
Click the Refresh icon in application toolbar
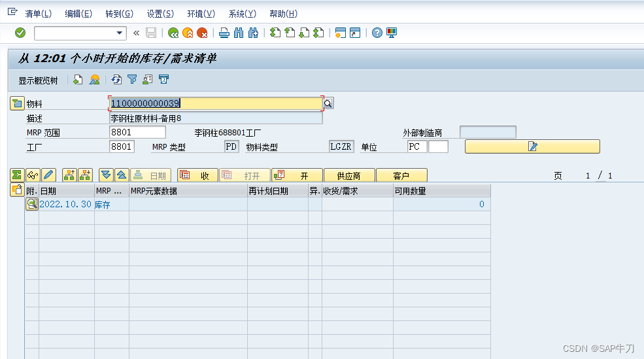[x=116, y=80]
